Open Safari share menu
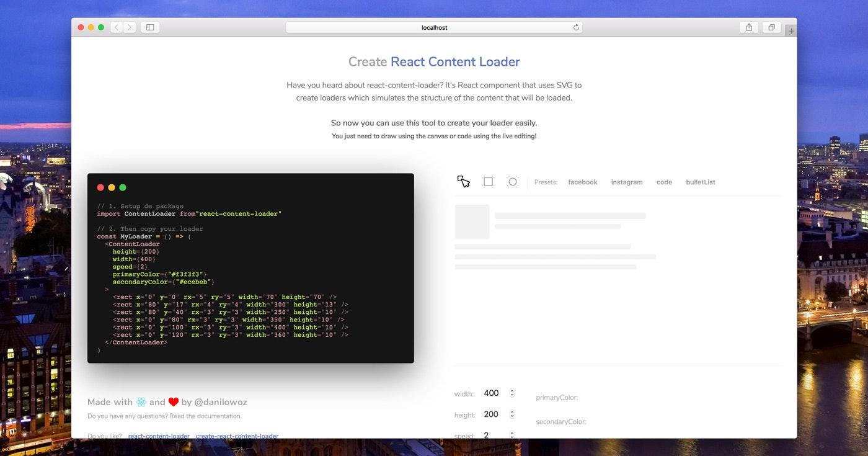Viewport: 868px width, 456px height. pyautogui.click(x=749, y=27)
